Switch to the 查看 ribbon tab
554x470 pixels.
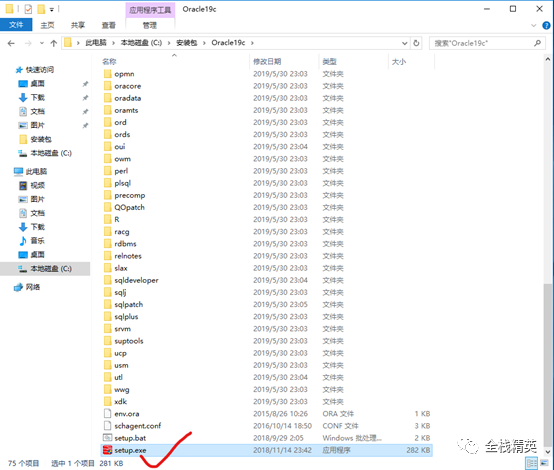click(x=108, y=25)
